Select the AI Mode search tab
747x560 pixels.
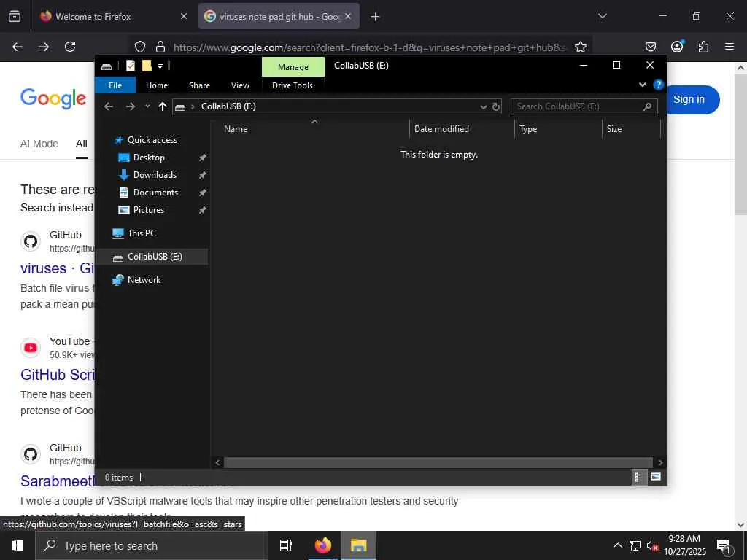39,144
